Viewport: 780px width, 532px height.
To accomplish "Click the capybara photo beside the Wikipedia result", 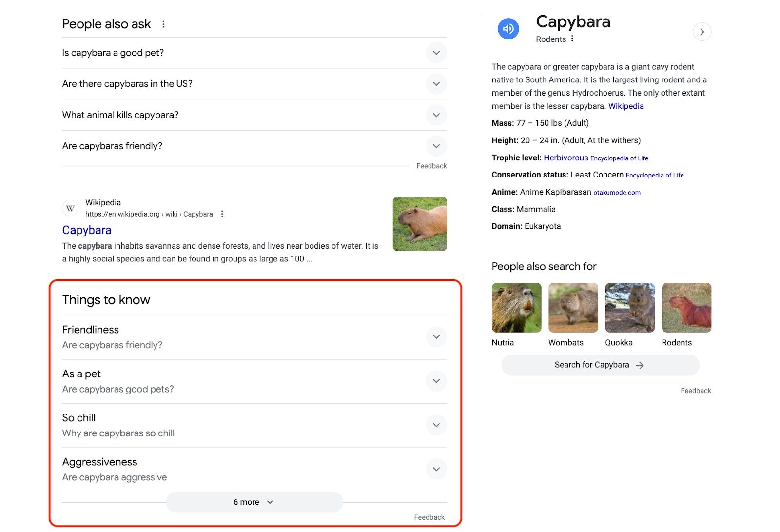I will 419,224.
